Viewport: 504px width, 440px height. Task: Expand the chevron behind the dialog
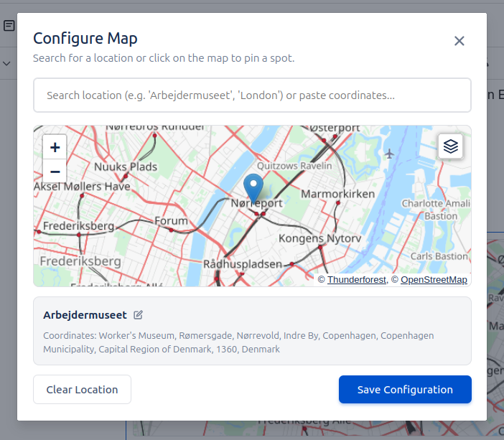(7, 64)
